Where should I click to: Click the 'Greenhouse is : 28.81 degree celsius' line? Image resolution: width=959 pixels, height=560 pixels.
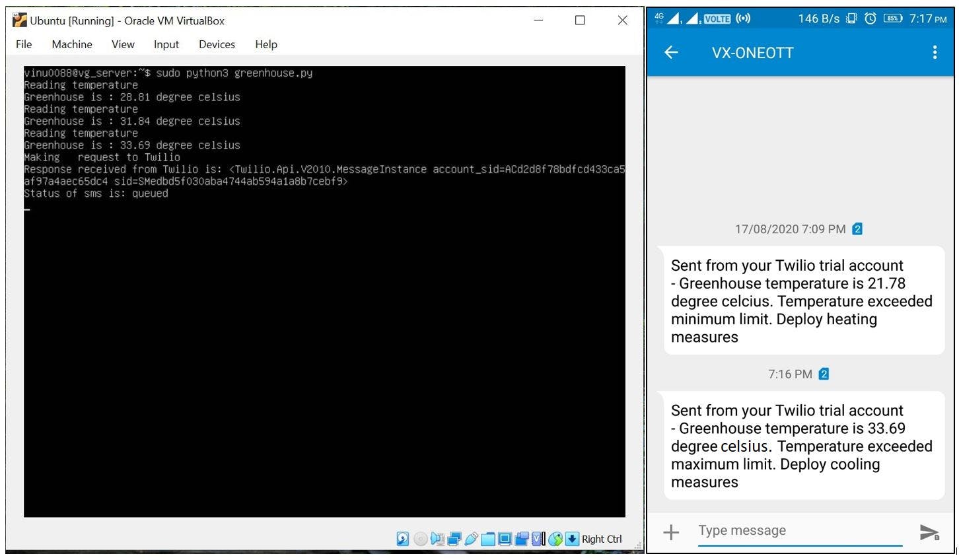(132, 97)
